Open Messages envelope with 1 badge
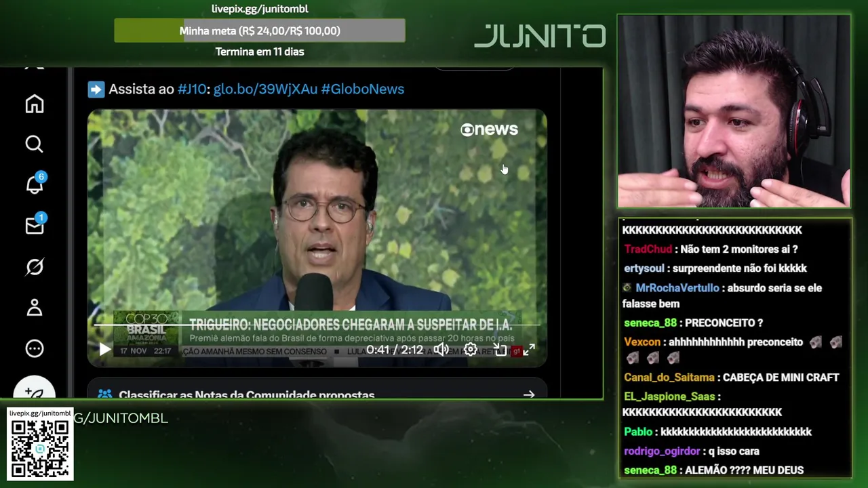 [x=35, y=225]
